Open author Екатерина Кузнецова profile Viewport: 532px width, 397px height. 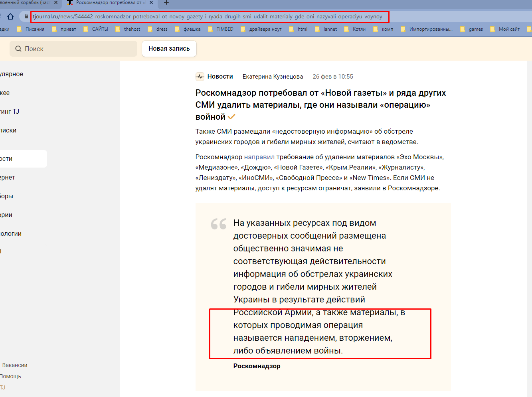[x=273, y=77]
